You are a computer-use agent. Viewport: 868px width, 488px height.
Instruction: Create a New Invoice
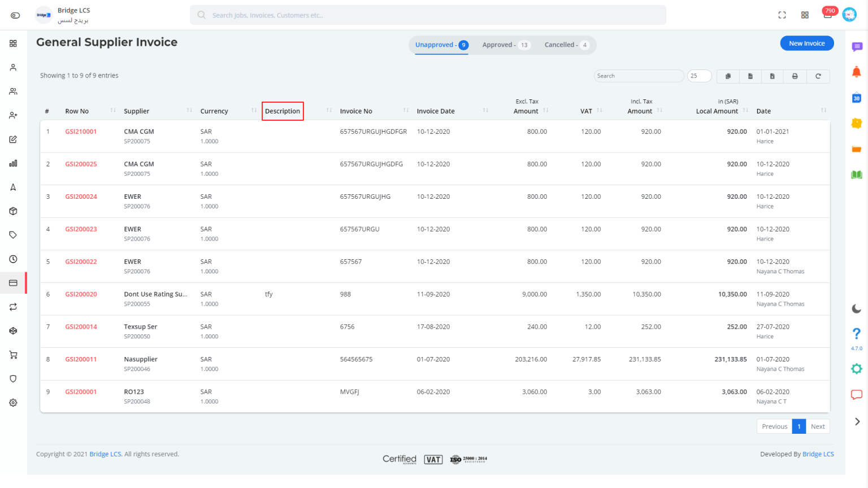(806, 43)
